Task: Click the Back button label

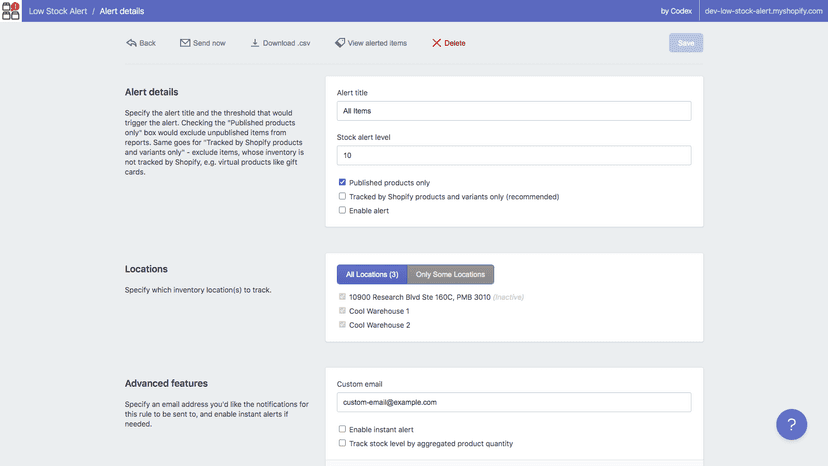Action: (x=147, y=43)
